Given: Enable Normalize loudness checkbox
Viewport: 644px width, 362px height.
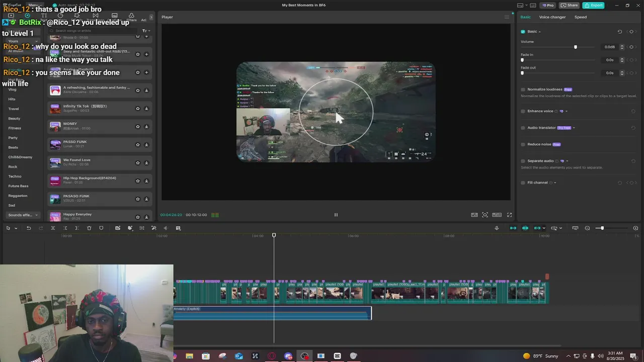Looking at the screenshot, I should point(523,89).
